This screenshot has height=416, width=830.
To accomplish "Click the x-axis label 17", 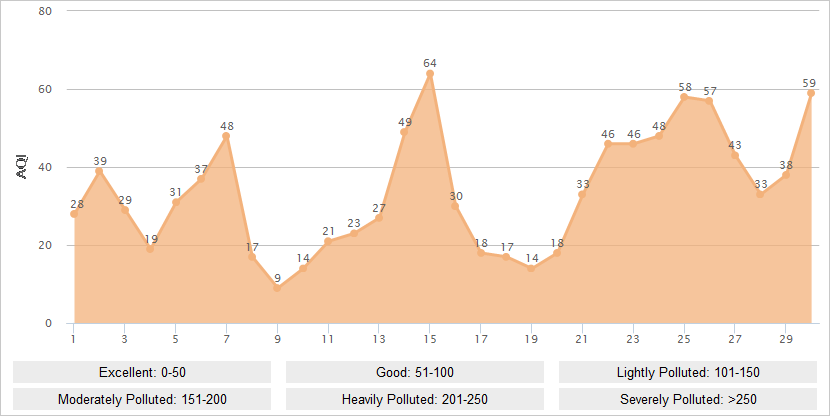I will (481, 339).
